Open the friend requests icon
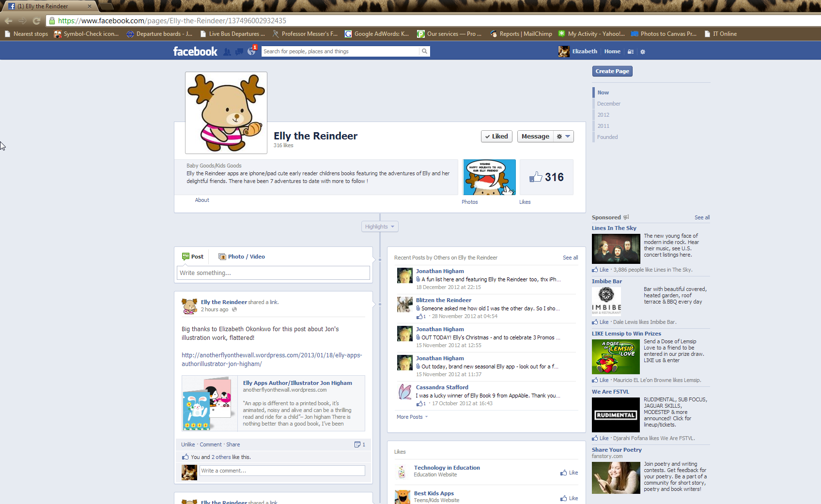Image resolution: width=821 pixels, height=504 pixels. [227, 52]
